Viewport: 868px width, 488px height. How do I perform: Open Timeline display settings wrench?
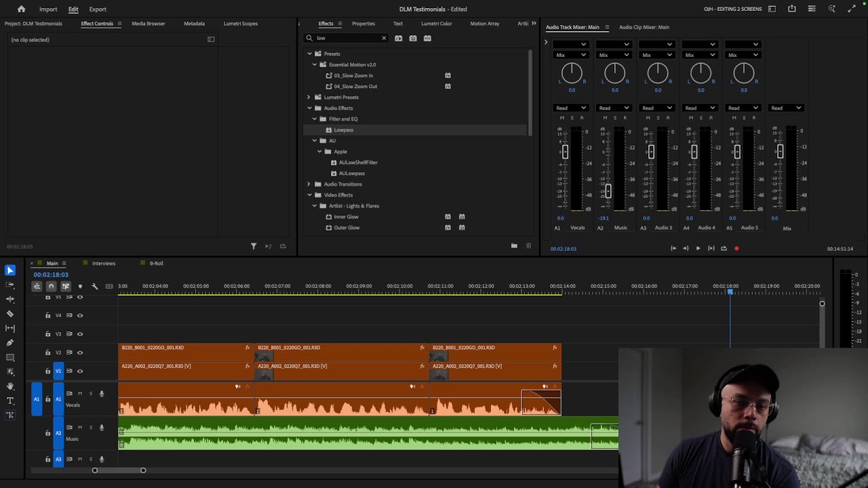94,286
